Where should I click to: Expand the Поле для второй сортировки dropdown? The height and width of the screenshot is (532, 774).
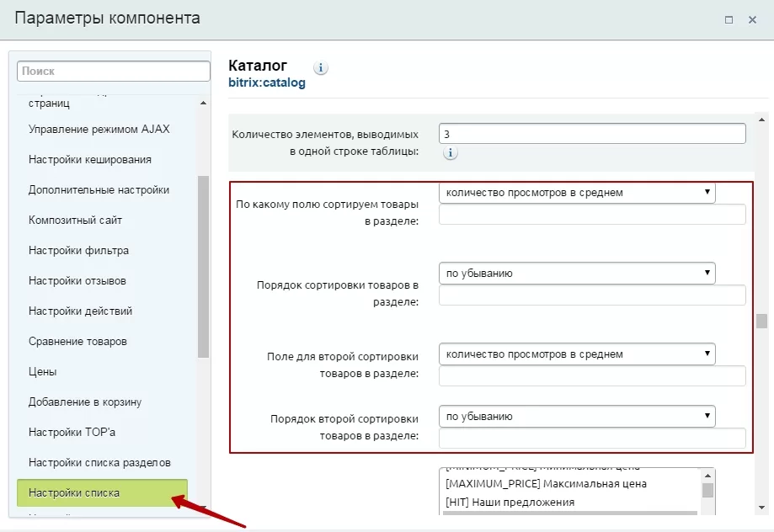pyautogui.click(x=577, y=354)
